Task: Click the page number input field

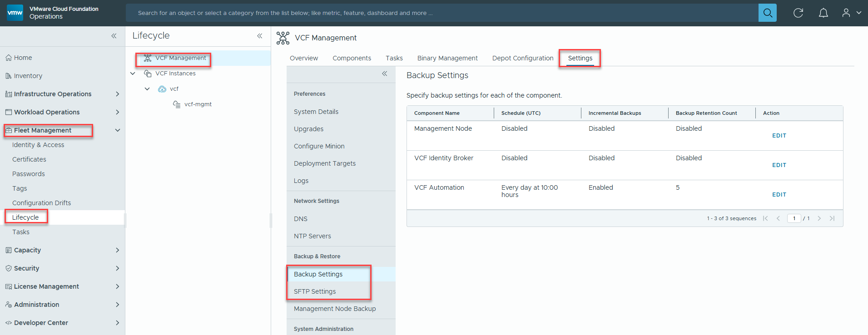Action: [794, 218]
